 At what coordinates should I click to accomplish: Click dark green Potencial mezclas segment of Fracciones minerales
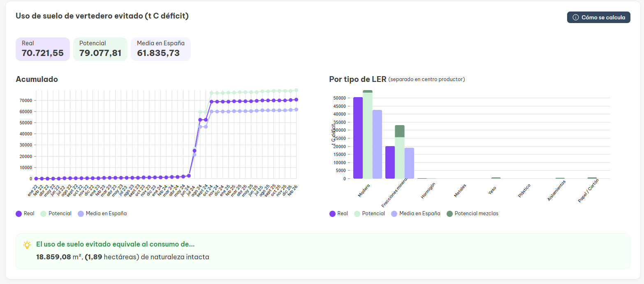(x=400, y=131)
